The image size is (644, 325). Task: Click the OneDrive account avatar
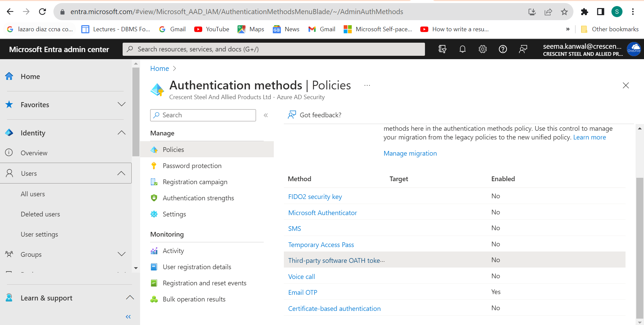634,49
